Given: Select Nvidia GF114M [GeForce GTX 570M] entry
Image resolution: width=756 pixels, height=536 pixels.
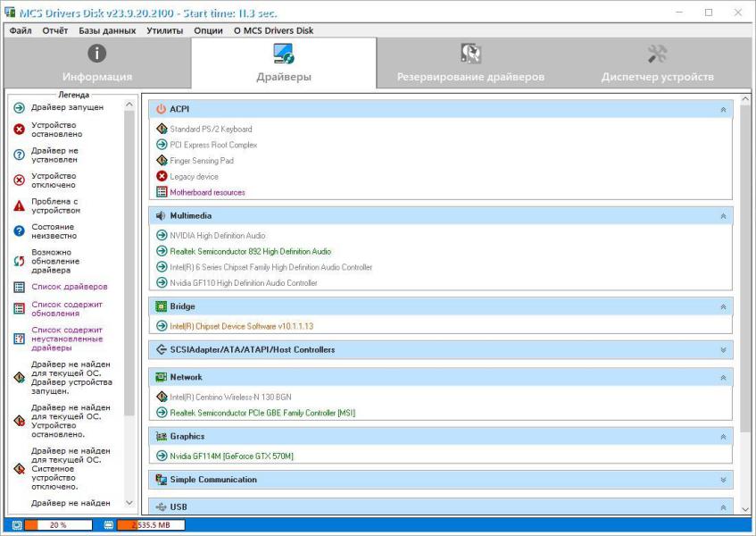Looking at the screenshot, I should pyautogui.click(x=231, y=456).
